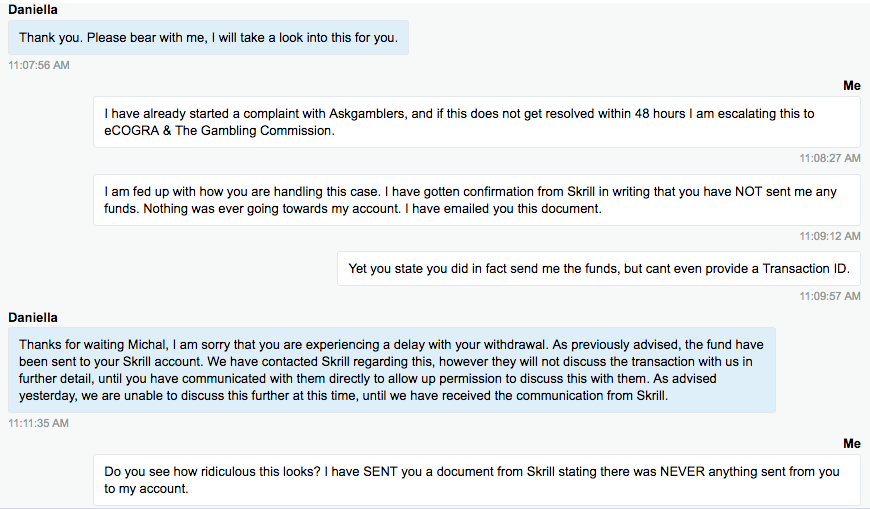The image size is (870, 509).
Task: Click Daniella's 'Thanks for waiting Michal' reply
Action: (x=392, y=370)
